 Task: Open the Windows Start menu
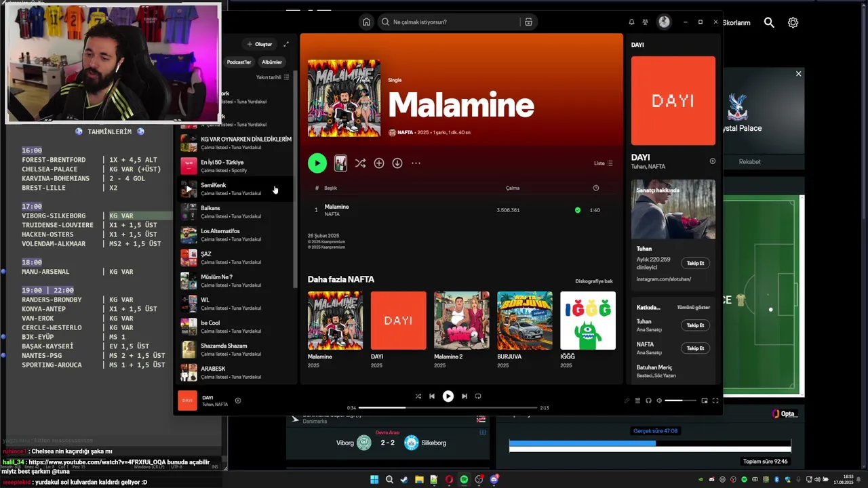374,480
